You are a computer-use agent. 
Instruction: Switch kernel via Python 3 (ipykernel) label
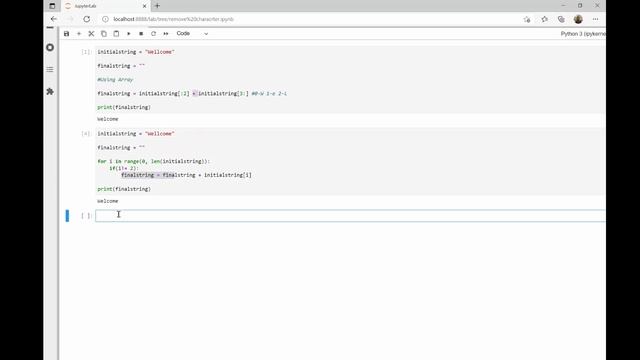point(583,34)
